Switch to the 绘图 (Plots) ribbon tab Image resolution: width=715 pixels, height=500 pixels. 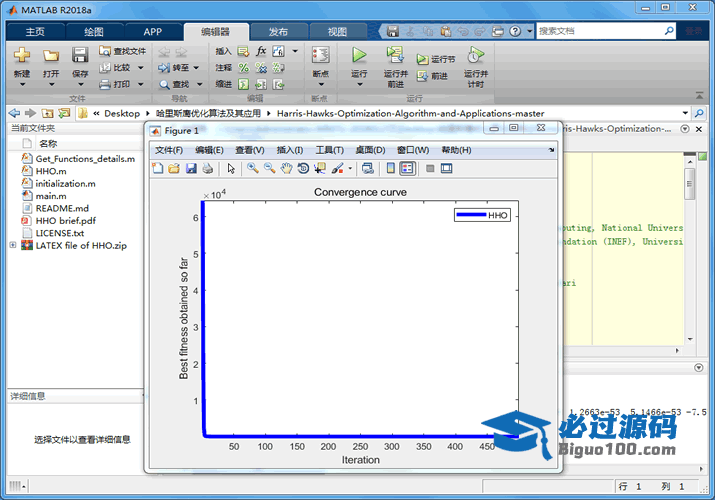click(93, 31)
